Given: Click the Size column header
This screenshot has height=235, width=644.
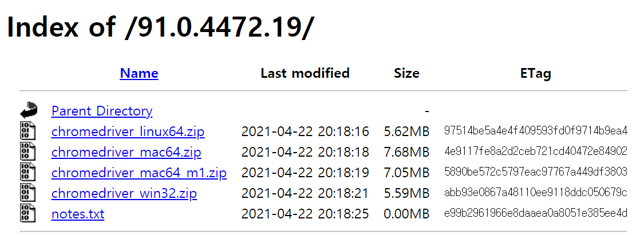Looking at the screenshot, I should [406, 73].
